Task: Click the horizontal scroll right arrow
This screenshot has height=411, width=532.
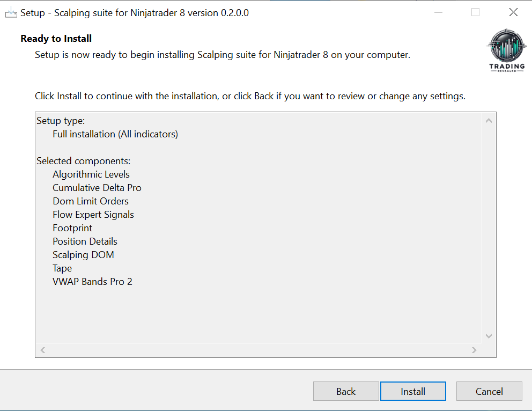Action: pyautogui.click(x=474, y=350)
